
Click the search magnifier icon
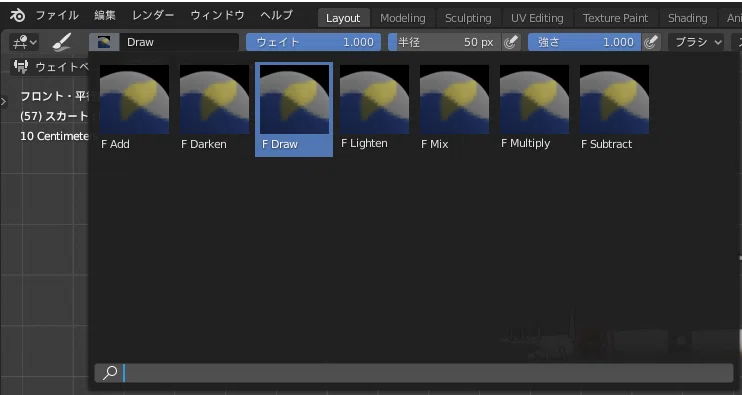110,373
